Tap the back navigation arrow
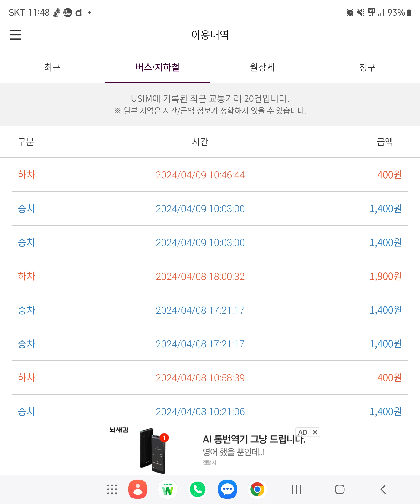 pos(383,489)
